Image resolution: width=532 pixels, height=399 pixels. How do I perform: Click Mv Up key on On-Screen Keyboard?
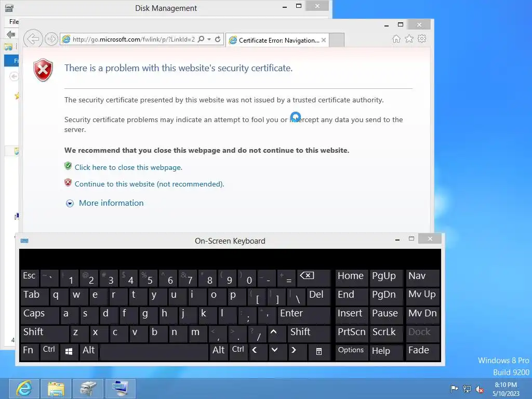click(423, 296)
